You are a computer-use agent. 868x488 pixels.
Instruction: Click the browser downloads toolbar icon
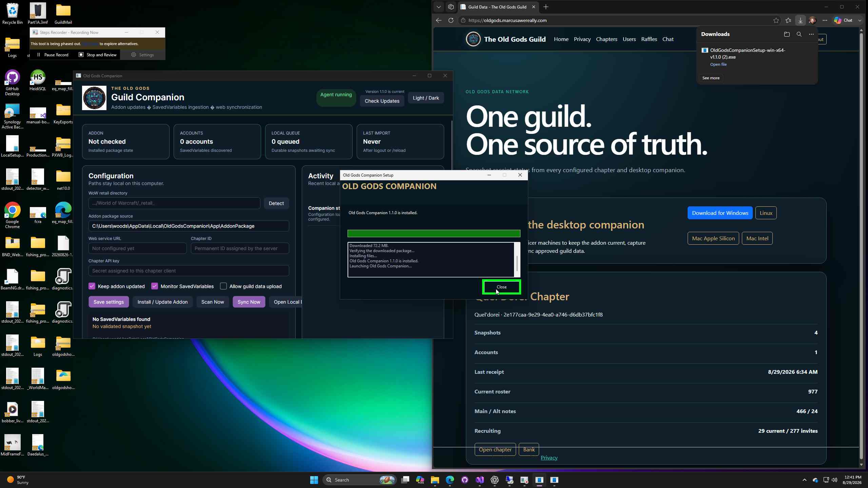click(801, 20)
